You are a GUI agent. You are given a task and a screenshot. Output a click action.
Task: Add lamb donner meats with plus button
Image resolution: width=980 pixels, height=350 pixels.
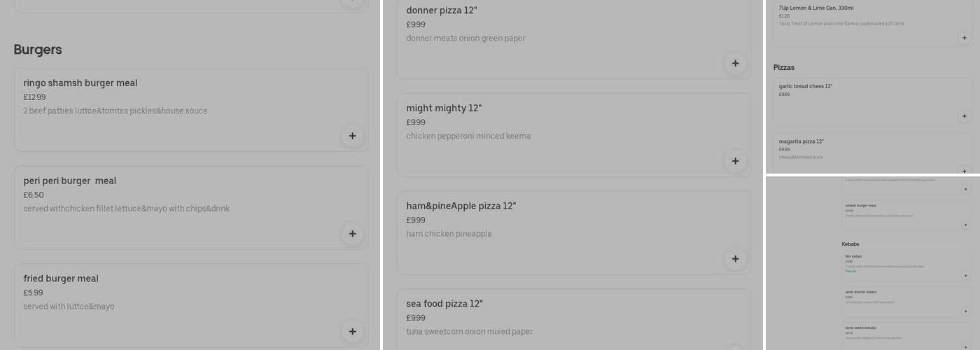tap(965, 311)
